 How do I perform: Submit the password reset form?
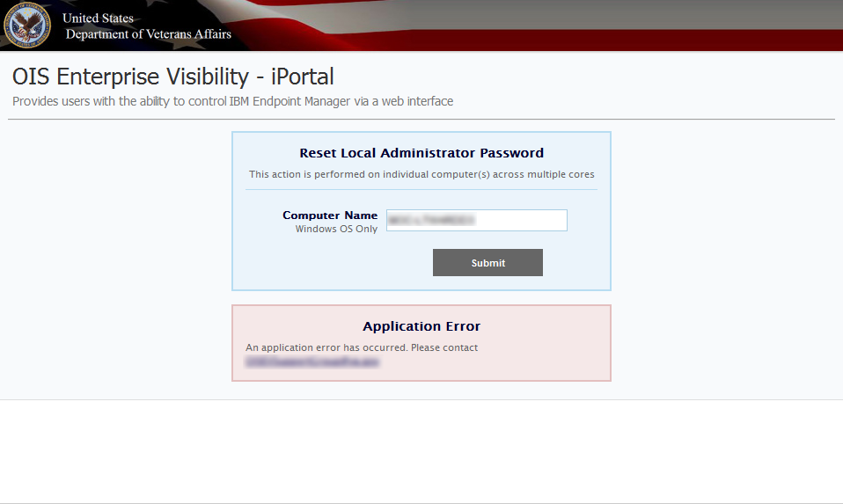coord(487,263)
